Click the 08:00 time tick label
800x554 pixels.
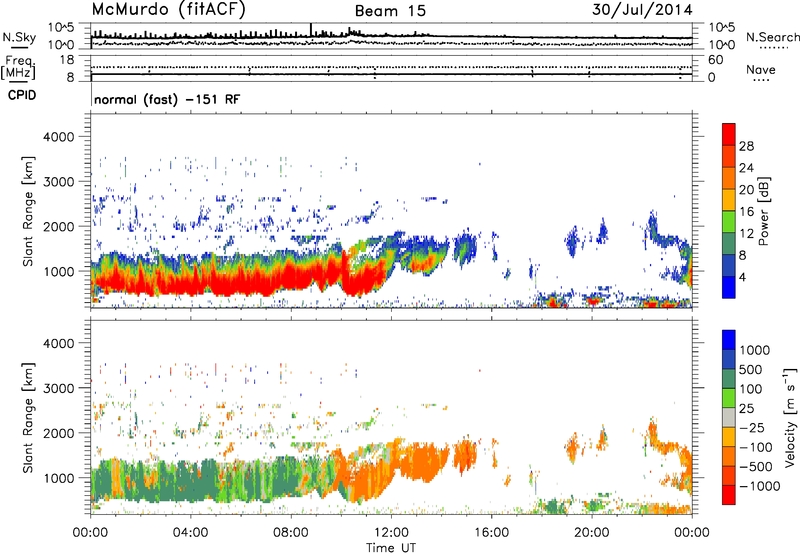[291, 533]
